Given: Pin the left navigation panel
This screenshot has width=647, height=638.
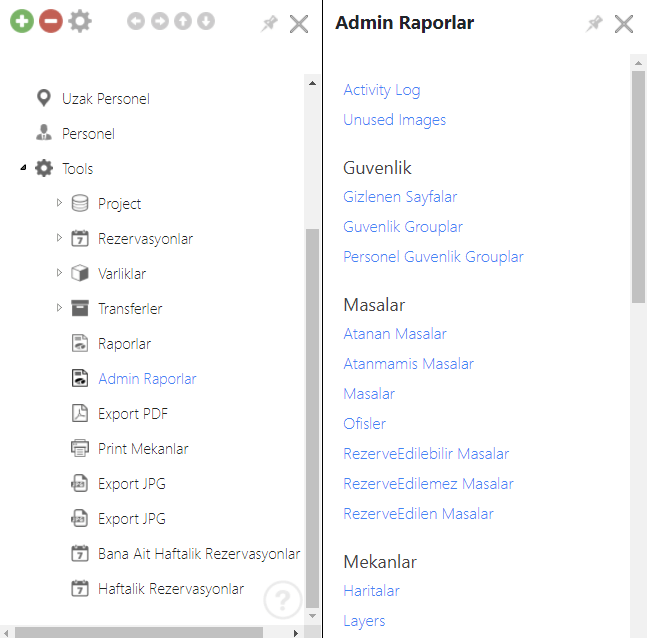Looking at the screenshot, I should pos(269,23).
